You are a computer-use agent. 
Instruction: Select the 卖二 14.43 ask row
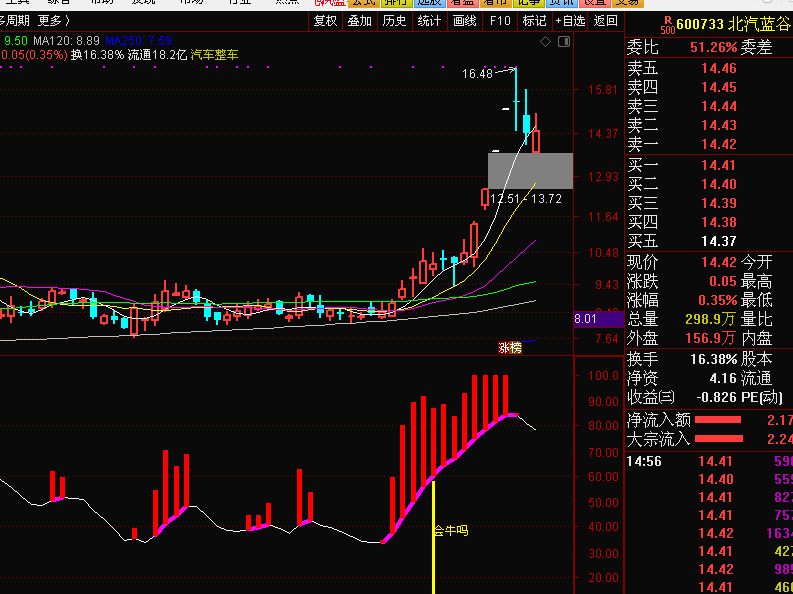click(710, 125)
